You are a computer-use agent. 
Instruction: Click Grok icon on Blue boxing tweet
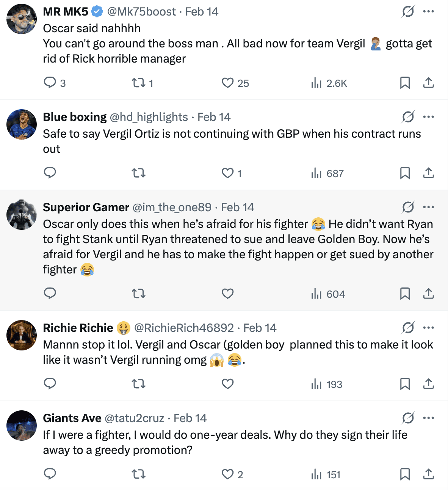(x=408, y=117)
